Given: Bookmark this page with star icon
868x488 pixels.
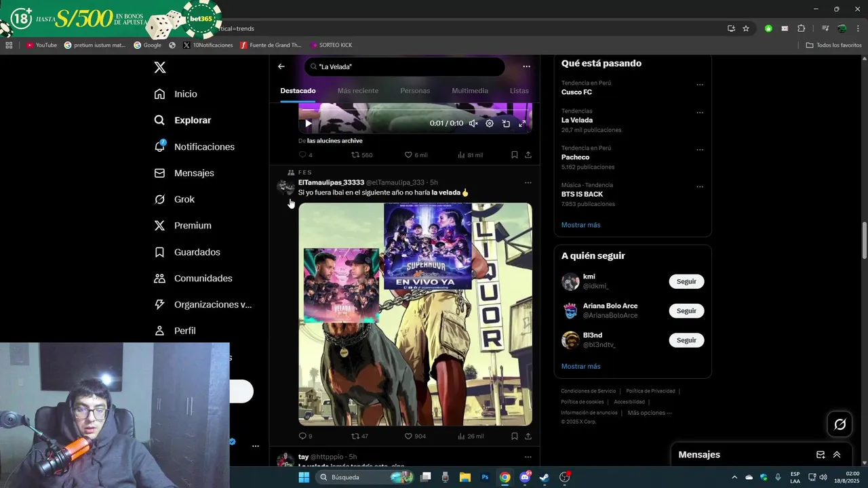Looking at the screenshot, I should [746, 28].
